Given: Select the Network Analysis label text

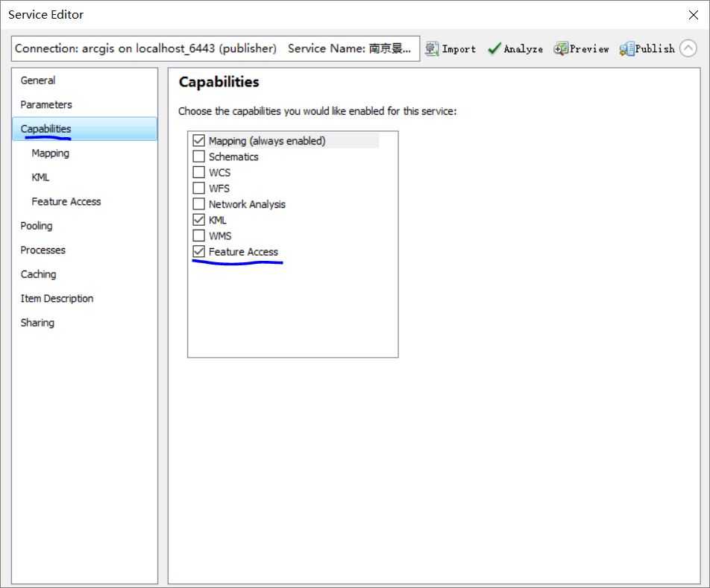Looking at the screenshot, I should (248, 204).
